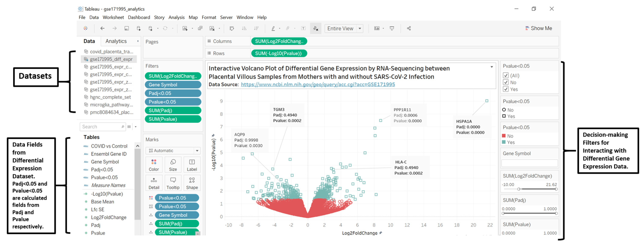
Task: Click the Show Me button
Action: click(538, 28)
